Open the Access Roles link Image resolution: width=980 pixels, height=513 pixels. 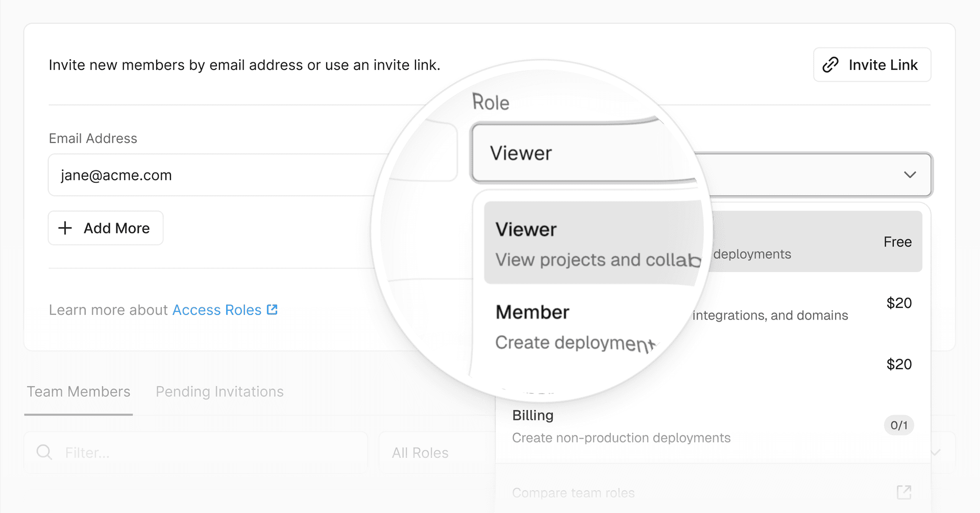click(x=217, y=310)
